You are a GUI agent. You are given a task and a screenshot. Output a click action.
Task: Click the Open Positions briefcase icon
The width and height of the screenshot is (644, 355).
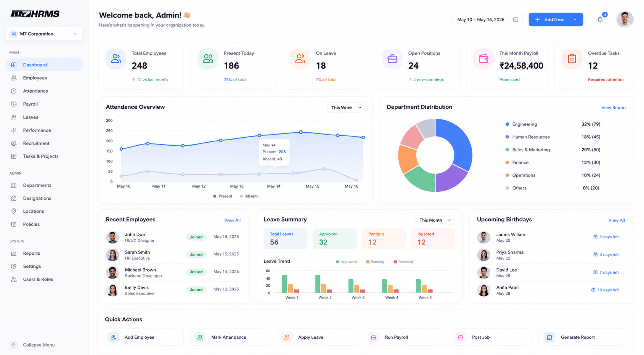tap(392, 59)
